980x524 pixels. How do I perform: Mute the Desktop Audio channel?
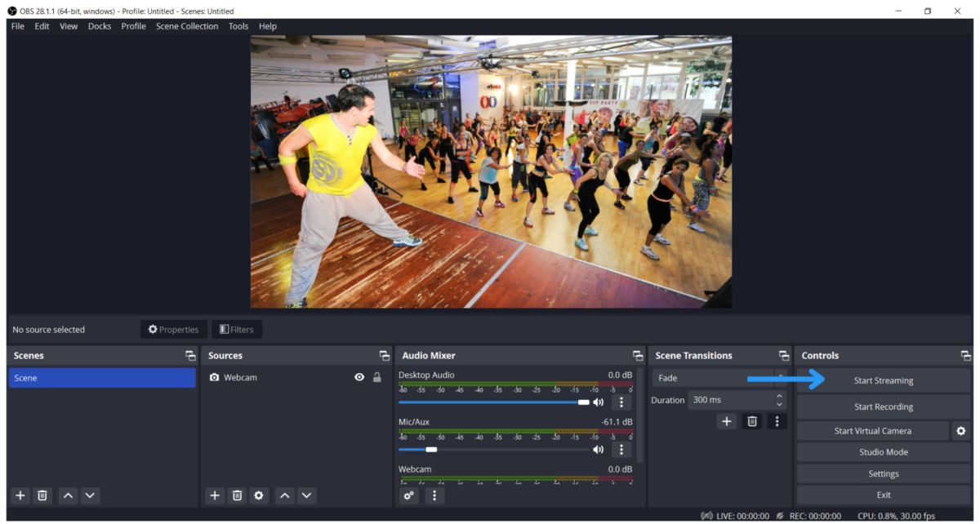pyautogui.click(x=598, y=401)
